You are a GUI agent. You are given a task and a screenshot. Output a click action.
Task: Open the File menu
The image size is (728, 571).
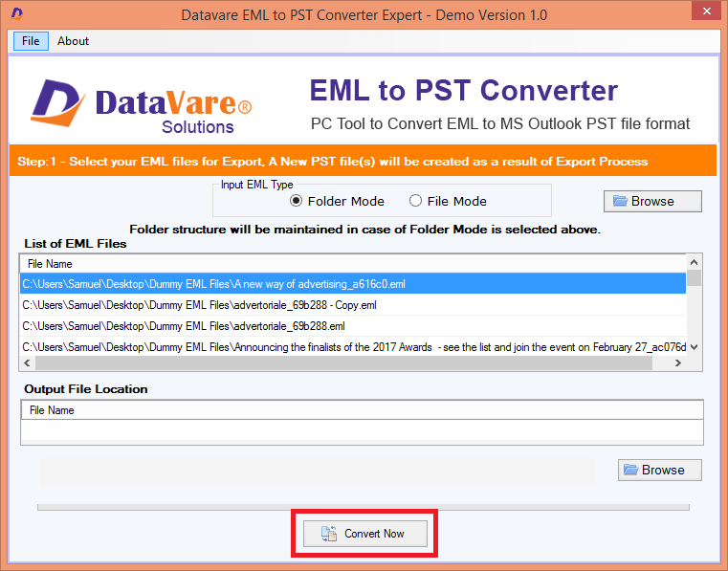tap(31, 41)
